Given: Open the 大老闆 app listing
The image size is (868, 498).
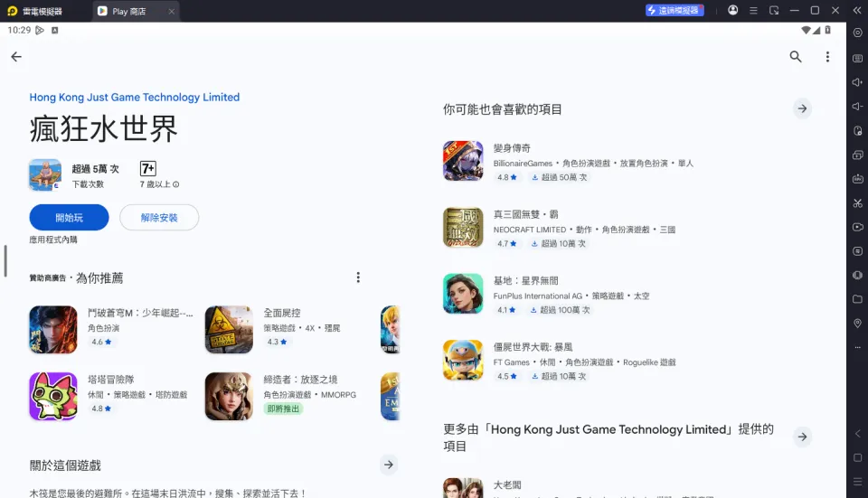Looking at the screenshot, I should coord(627,488).
